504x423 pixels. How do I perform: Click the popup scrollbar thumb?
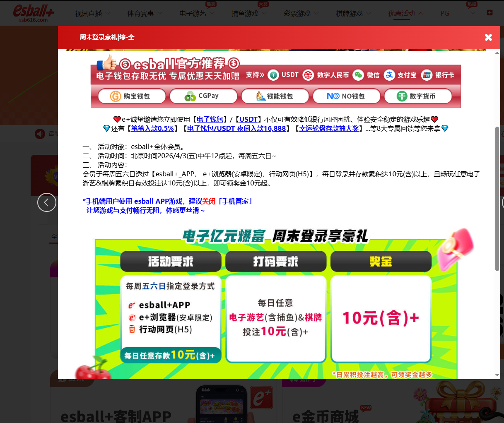(x=497, y=199)
